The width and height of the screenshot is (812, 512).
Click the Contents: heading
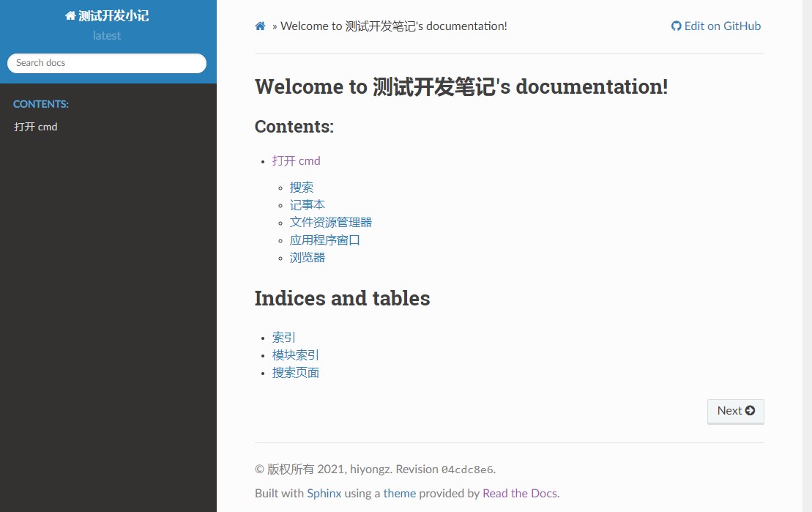(294, 127)
